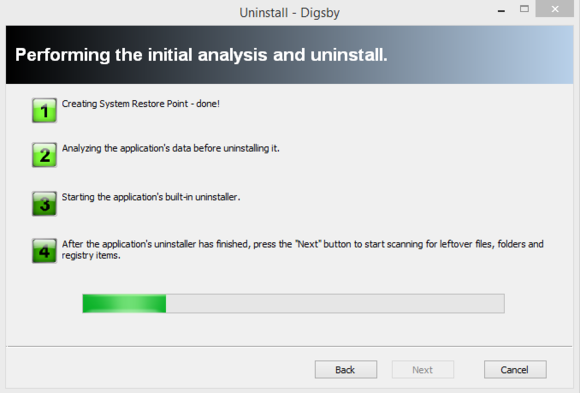Image resolution: width=580 pixels, height=393 pixels.
Task: Click the step 4 leftover scanning instructions
Action: (303, 249)
